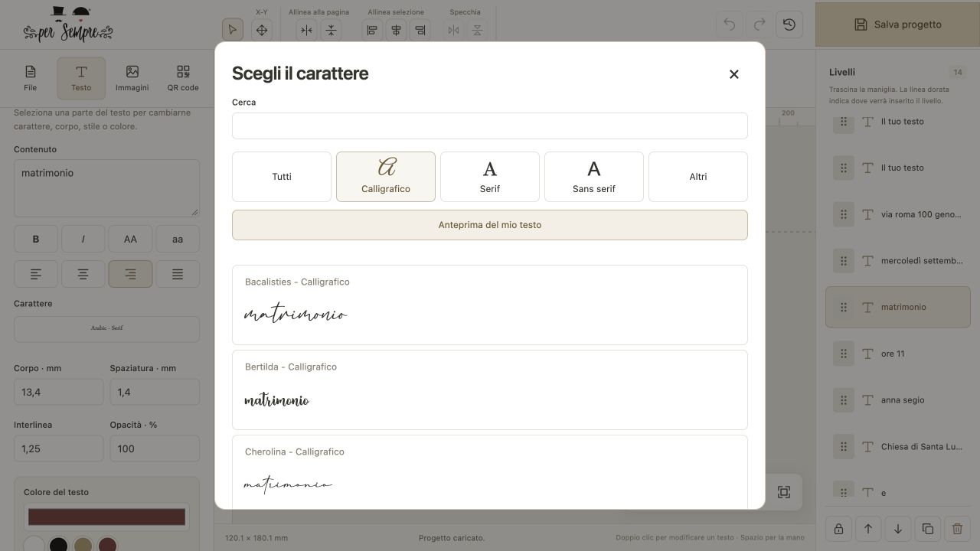The height and width of the screenshot is (551, 980).
Task: Justify the text
Action: coord(178,274)
